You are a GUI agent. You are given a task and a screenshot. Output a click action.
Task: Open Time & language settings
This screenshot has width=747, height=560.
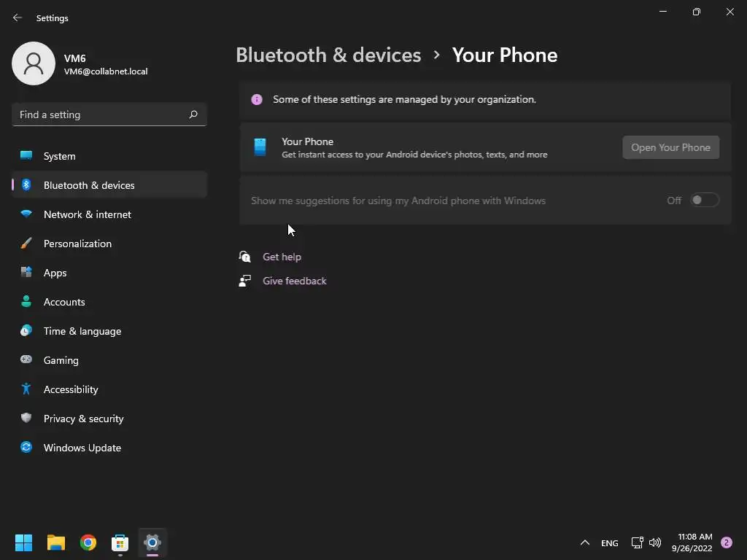coord(109,331)
